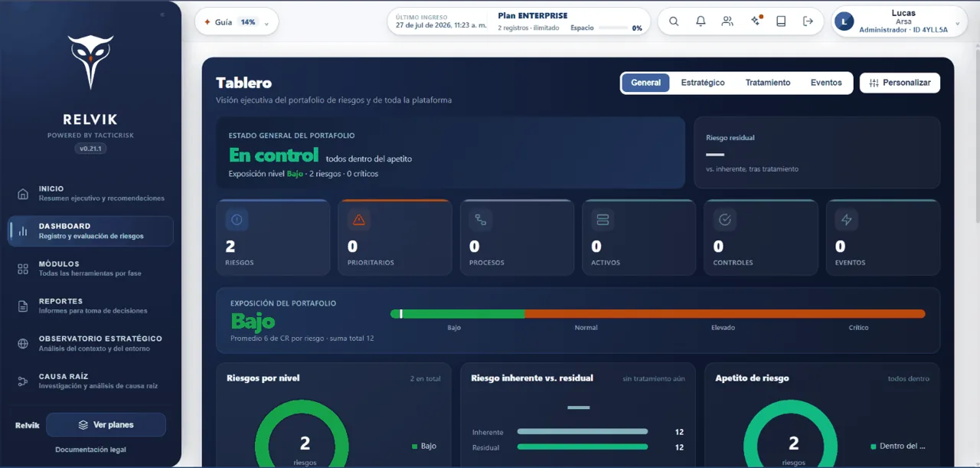Image resolution: width=980 pixels, height=468 pixels.
Task: Open the book documentation icon
Action: pos(781,21)
